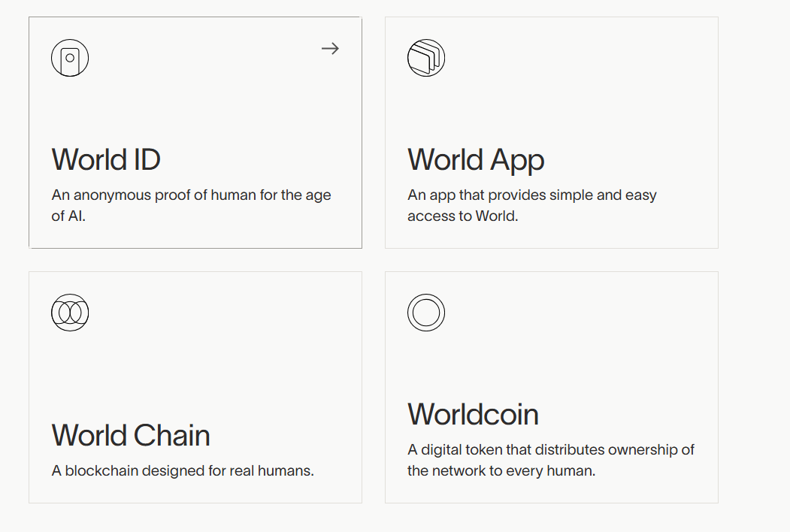
Task: Click the World Chain interlocking circles icon
Action: (x=70, y=313)
